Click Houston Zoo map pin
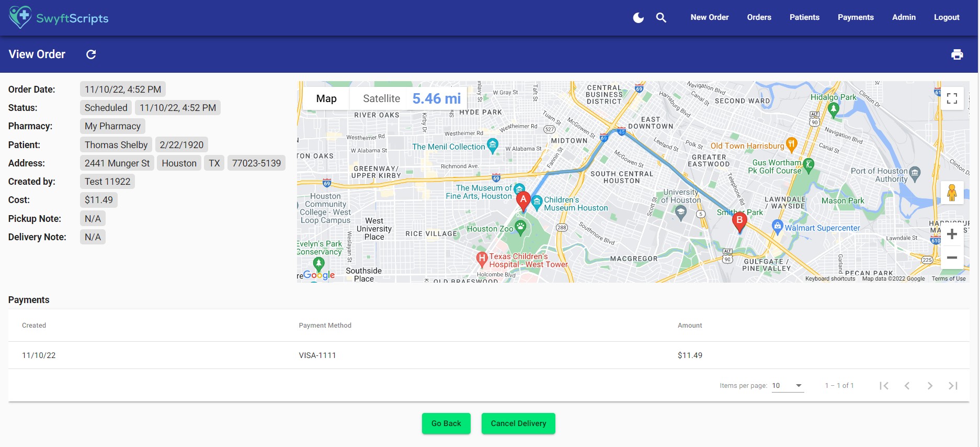 [x=520, y=227]
